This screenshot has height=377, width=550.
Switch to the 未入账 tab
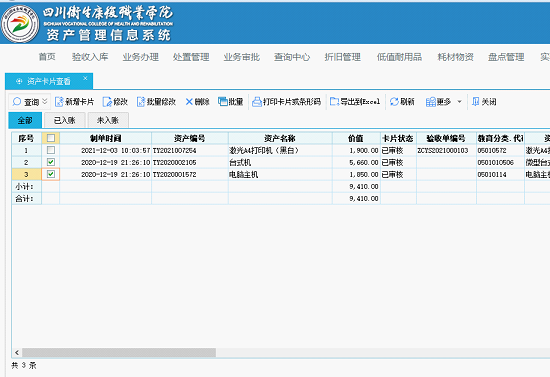108,120
